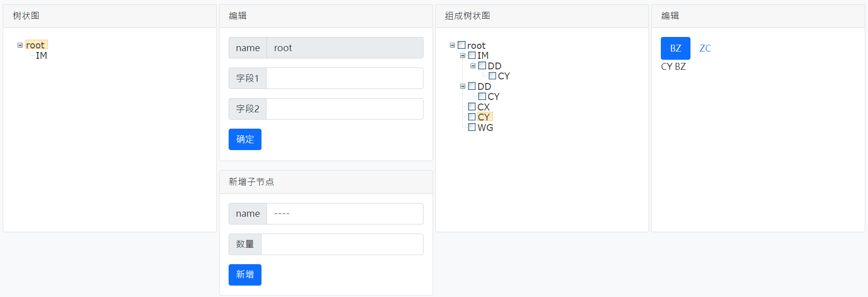Check the DD checkbox nested under IM
Image resolution: width=868 pixels, height=297 pixels.
482,66
